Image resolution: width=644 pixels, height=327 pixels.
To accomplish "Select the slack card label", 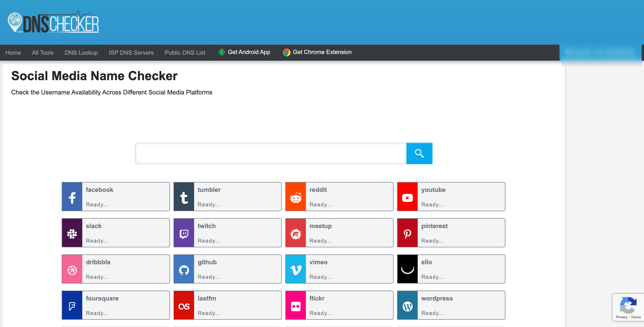I will click(x=93, y=226).
